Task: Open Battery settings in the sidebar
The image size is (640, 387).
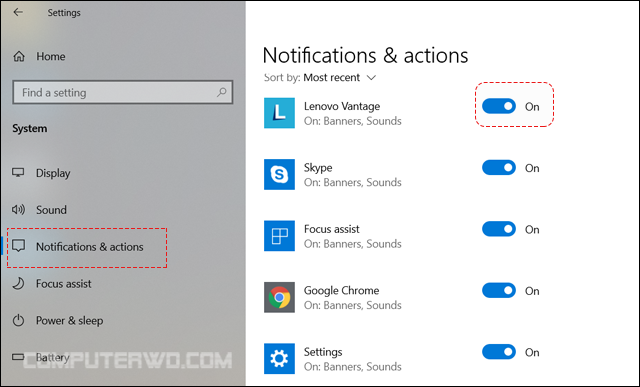Action: [53, 358]
